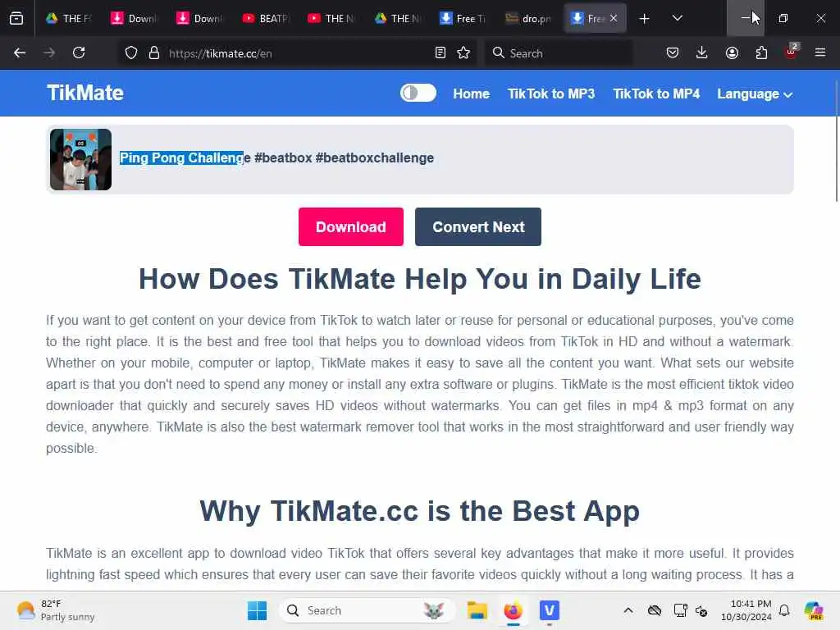Expand the Language dropdown menu

[755, 94]
